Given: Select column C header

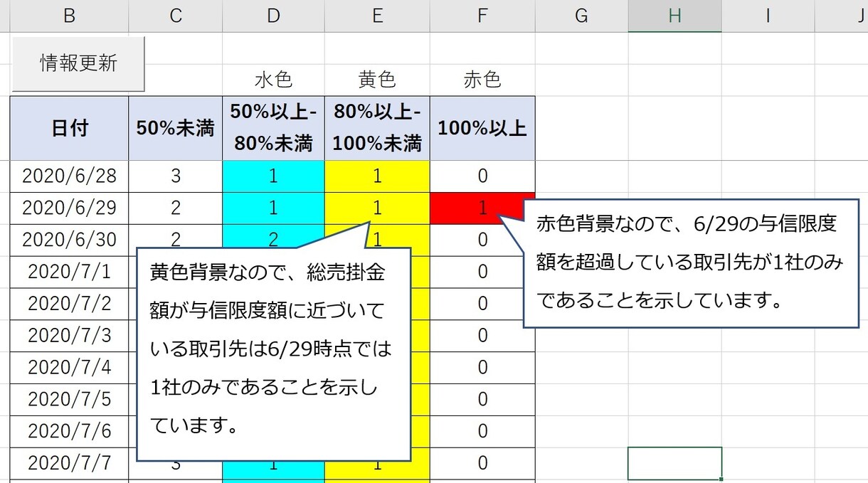Looking at the screenshot, I should click(176, 16).
